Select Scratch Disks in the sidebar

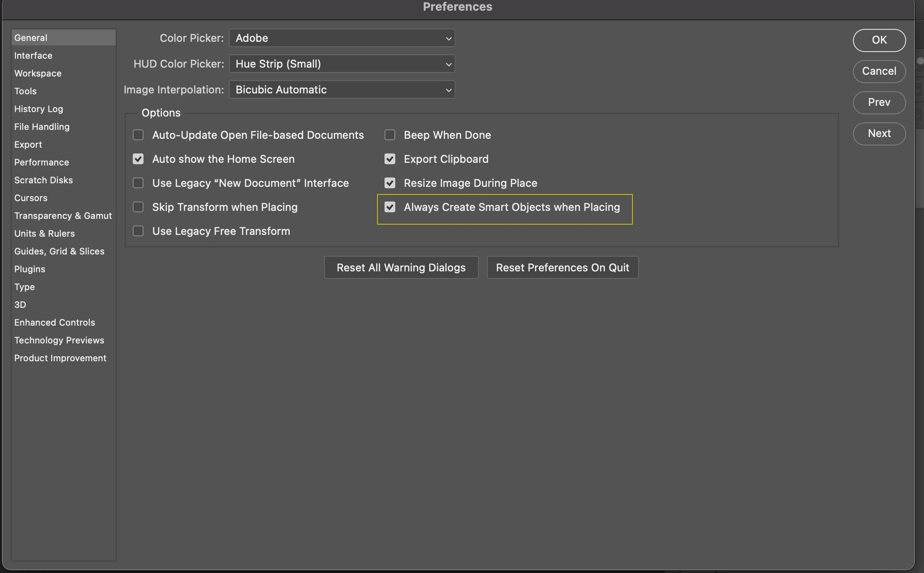[43, 180]
